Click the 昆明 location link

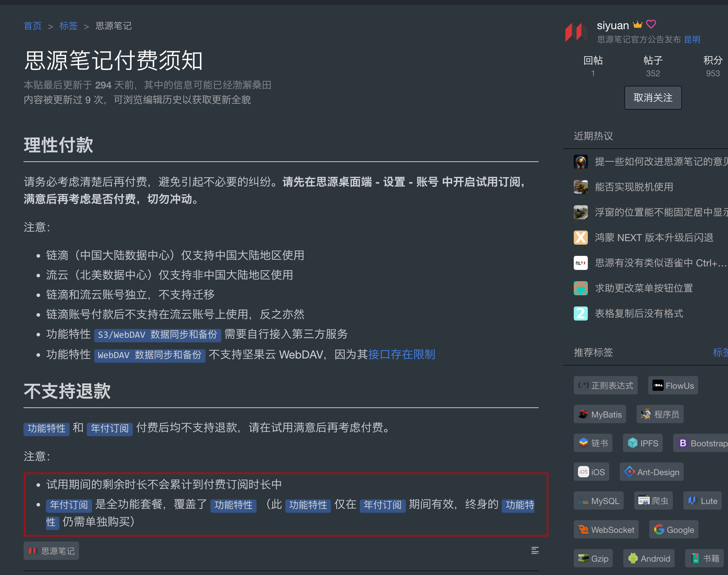[692, 39]
